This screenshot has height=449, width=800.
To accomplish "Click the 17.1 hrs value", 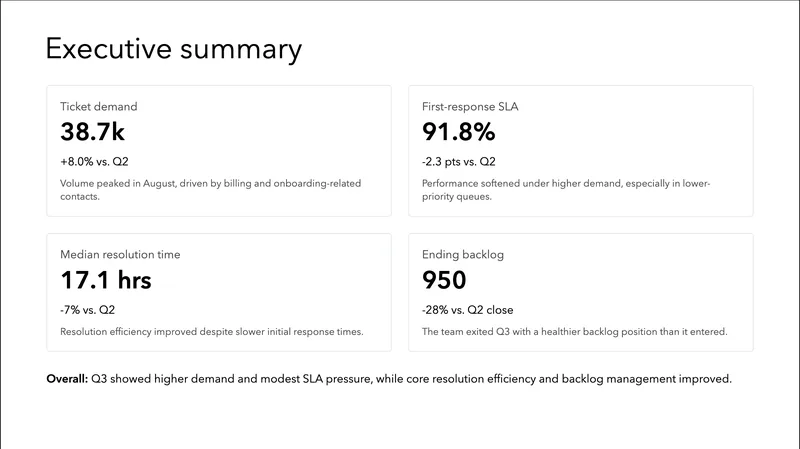I will (105, 280).
